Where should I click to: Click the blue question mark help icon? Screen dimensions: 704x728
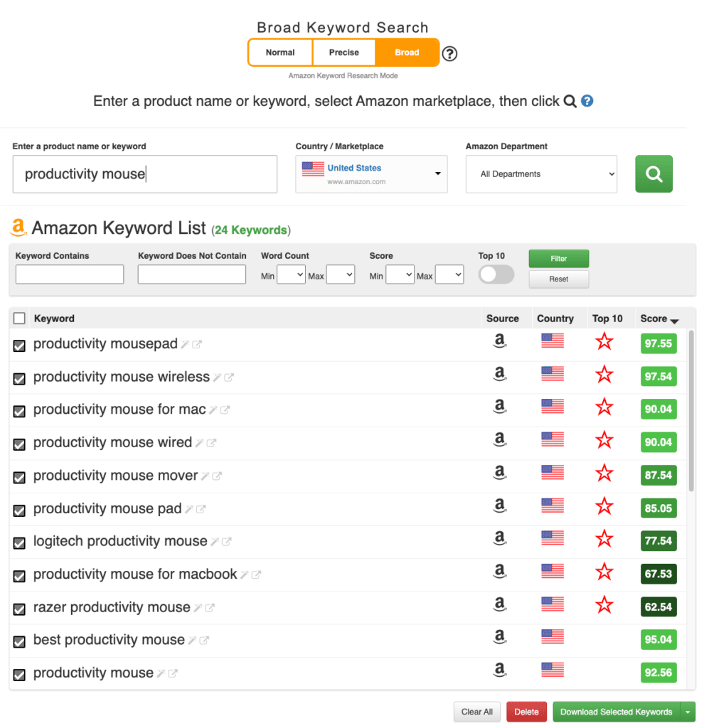587,101
